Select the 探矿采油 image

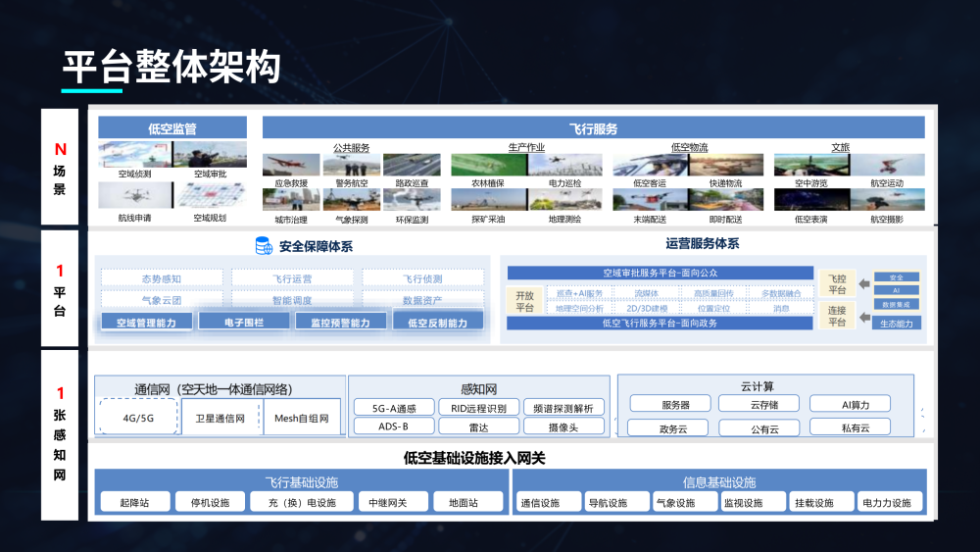pyautogui.click(x=489, y=200)
